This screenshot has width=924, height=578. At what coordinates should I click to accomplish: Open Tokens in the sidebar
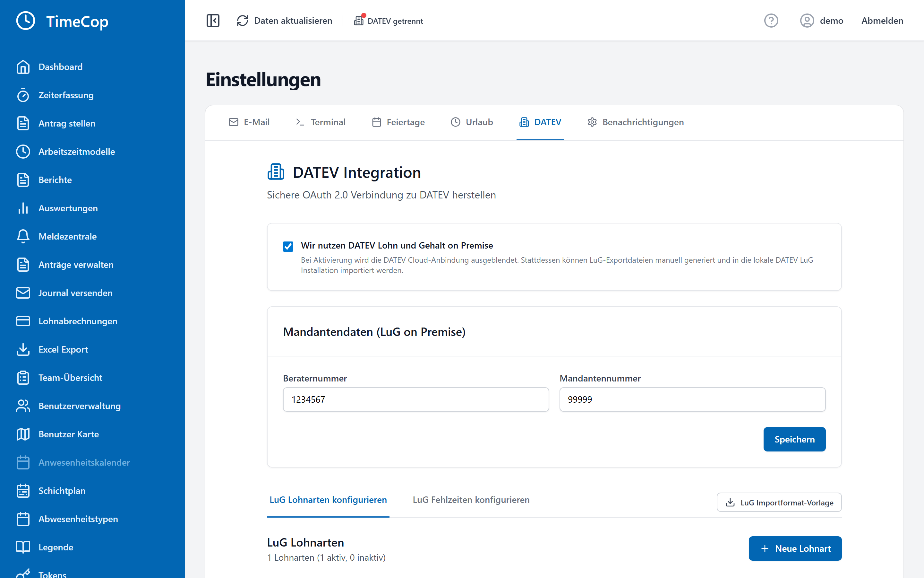point(52,574)
